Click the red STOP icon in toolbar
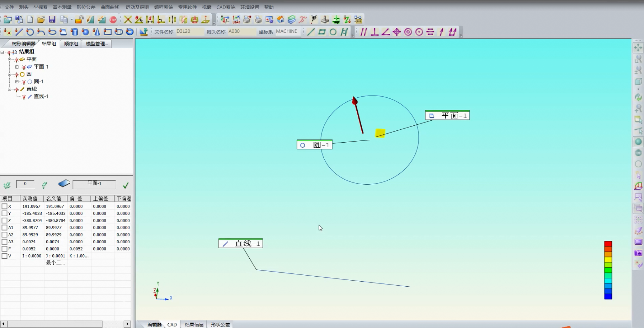Screen dimensions: 644x328 [x=113, y=19]
